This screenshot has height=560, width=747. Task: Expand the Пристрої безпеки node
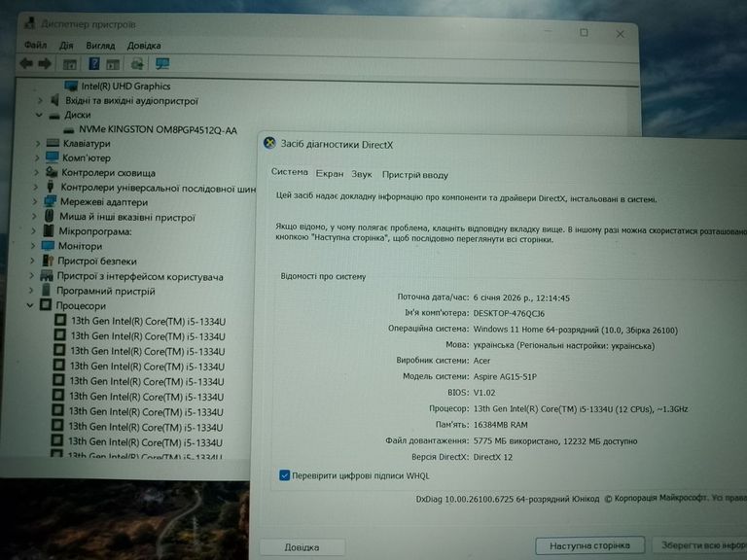[32, 261]
